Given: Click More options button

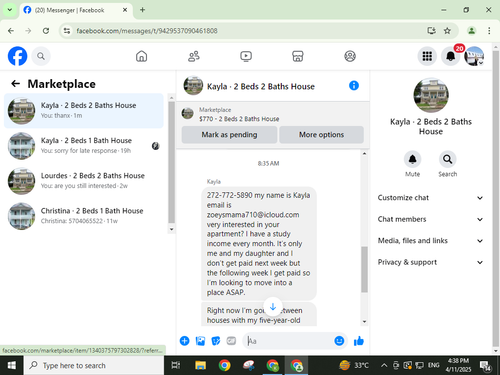Looking at the screenshot, I should click(321, 135).
